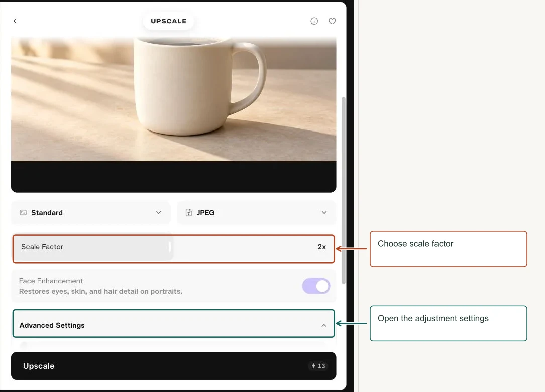This screenshot has width=545, height=392.
Task: Click the Face Enhancement description text
Action: coord(100,291)
